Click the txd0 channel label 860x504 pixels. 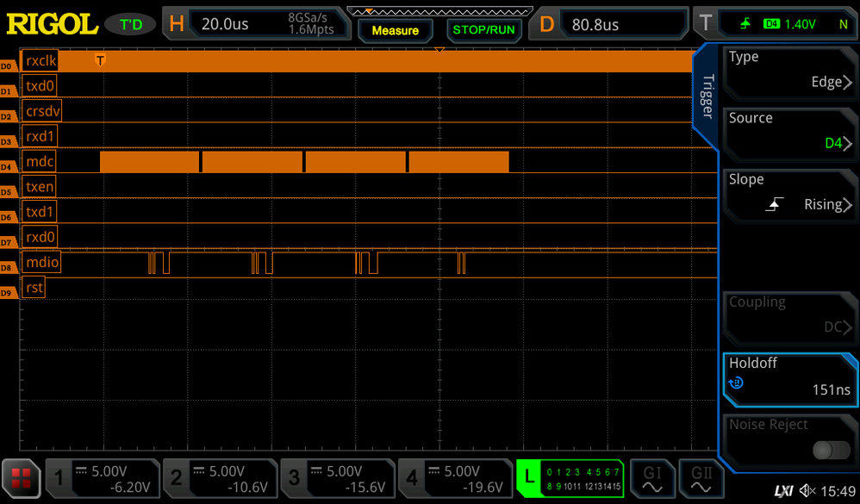pos(39,85)
